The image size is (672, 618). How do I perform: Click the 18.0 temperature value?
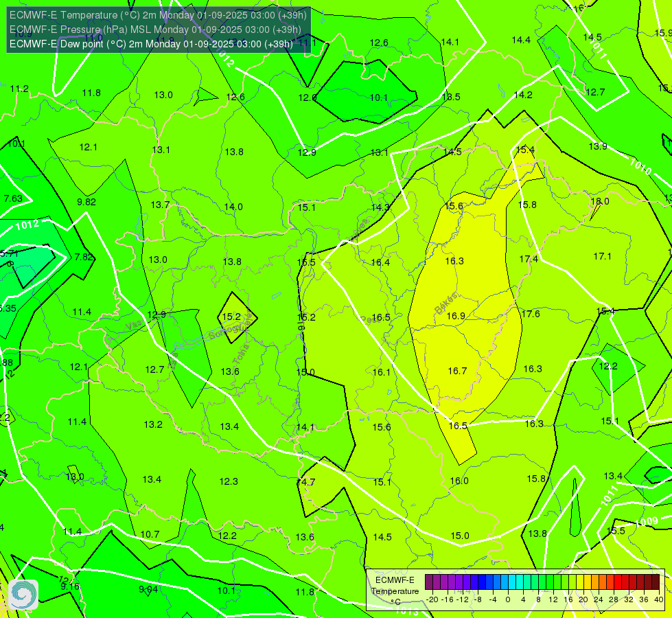(x=600, y=201)
